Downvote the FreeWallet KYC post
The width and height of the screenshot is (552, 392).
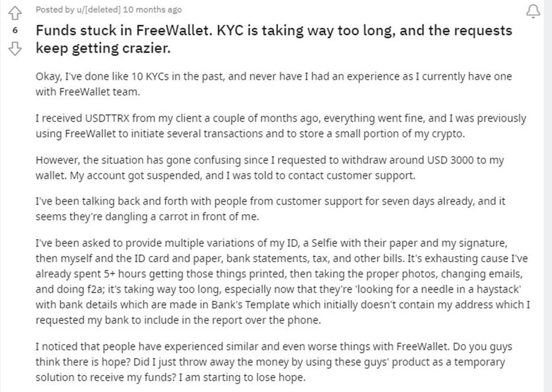[x=15, y=48]
